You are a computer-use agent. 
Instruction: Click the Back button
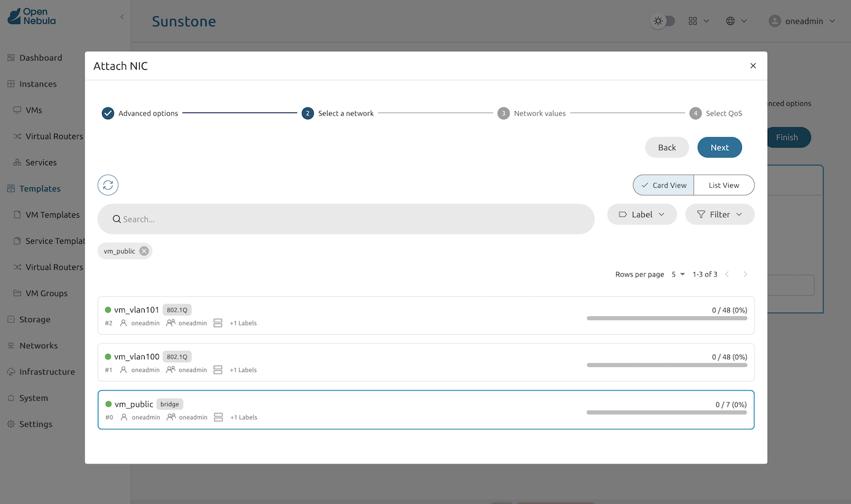(667, 148)
